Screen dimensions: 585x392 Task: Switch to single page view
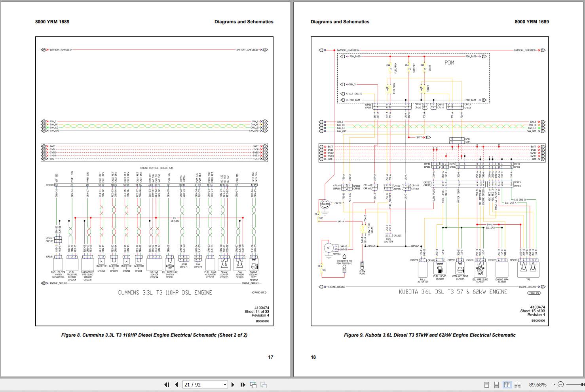pos(486,384)
